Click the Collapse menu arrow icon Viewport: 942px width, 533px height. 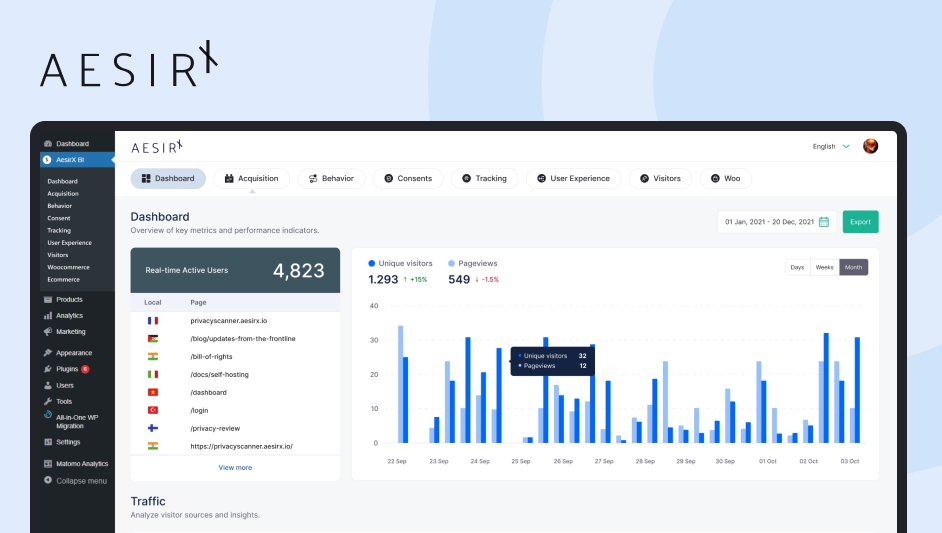(47, 480)
